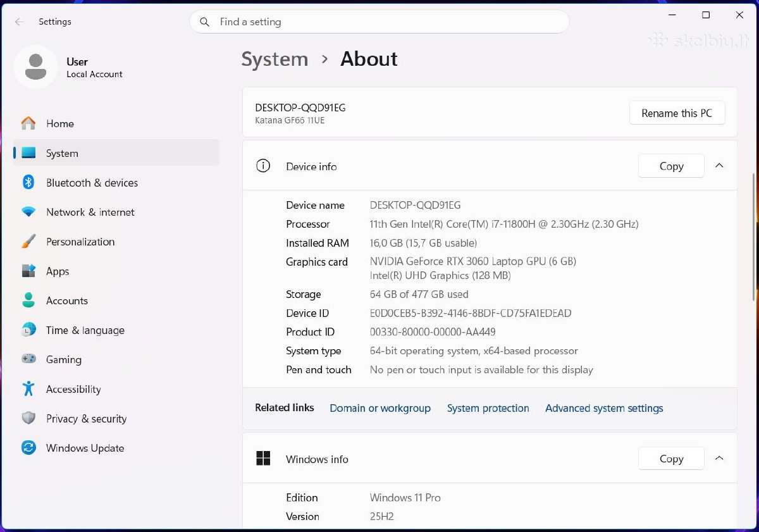Screen dimensions: 759x532
Task: Click the System type value text
Action: (474, 351)
